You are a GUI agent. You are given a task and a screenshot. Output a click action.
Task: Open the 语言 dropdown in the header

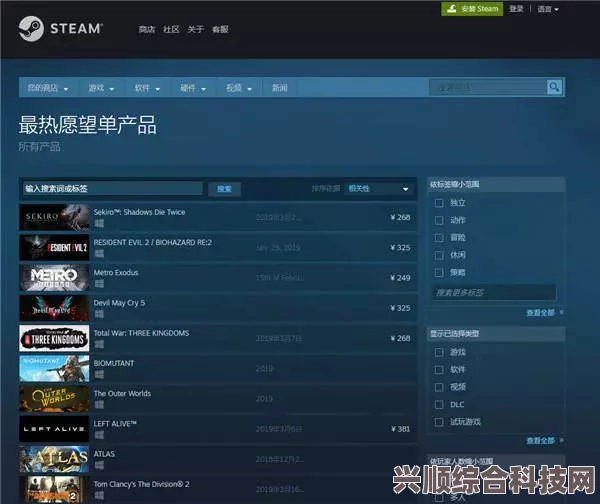point(548,9)
